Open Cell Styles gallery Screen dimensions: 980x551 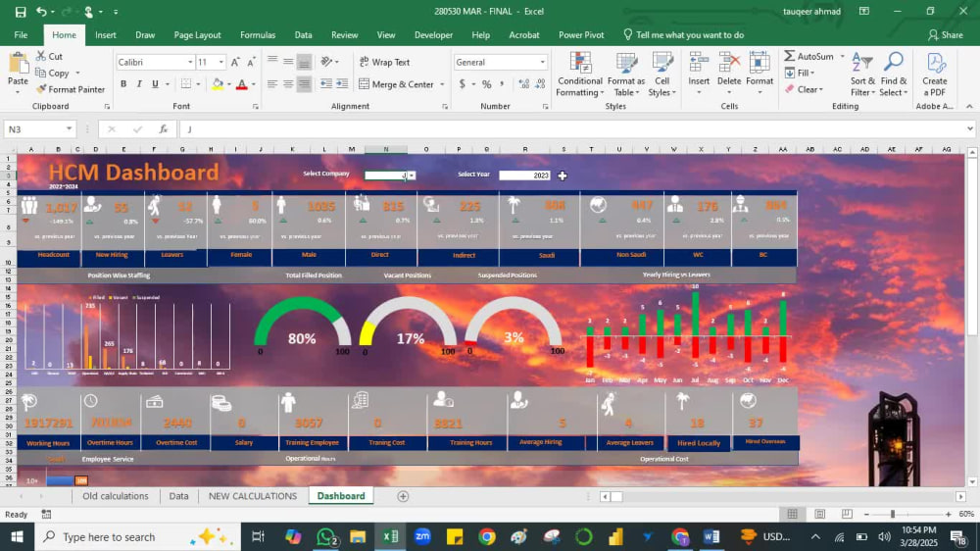(661, 75)
